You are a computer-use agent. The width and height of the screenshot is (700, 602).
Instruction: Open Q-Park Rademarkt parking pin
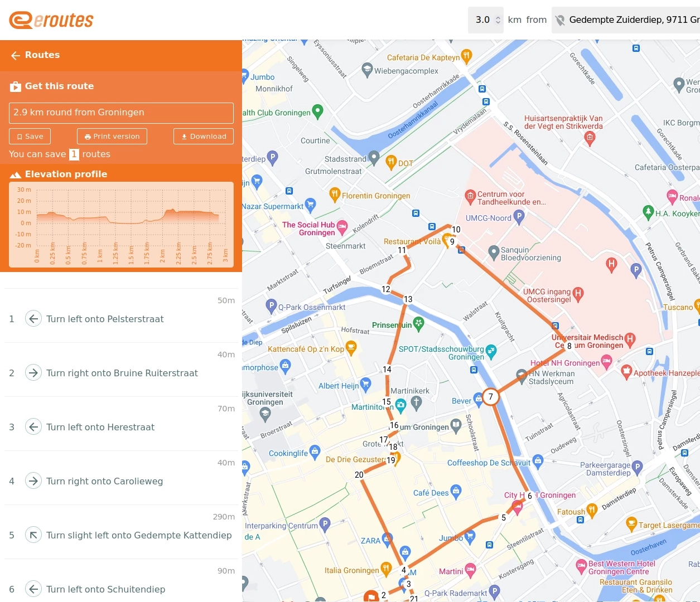[494, 592]
